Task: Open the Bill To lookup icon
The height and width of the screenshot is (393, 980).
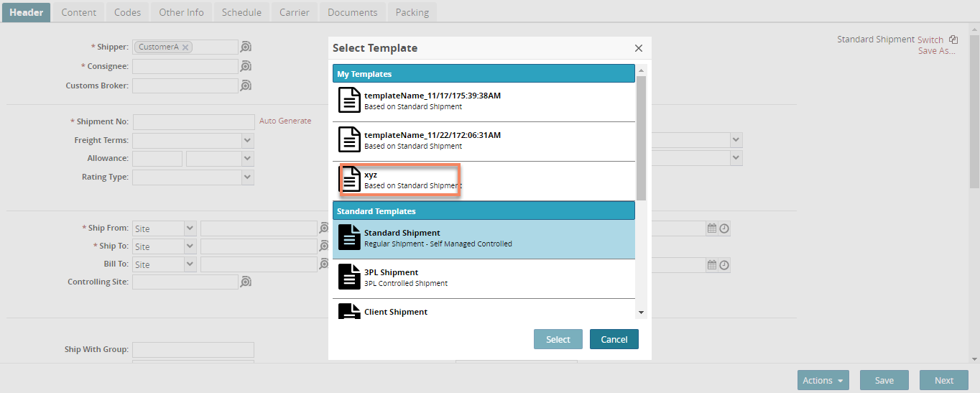Action: click(x=323, y=264)
